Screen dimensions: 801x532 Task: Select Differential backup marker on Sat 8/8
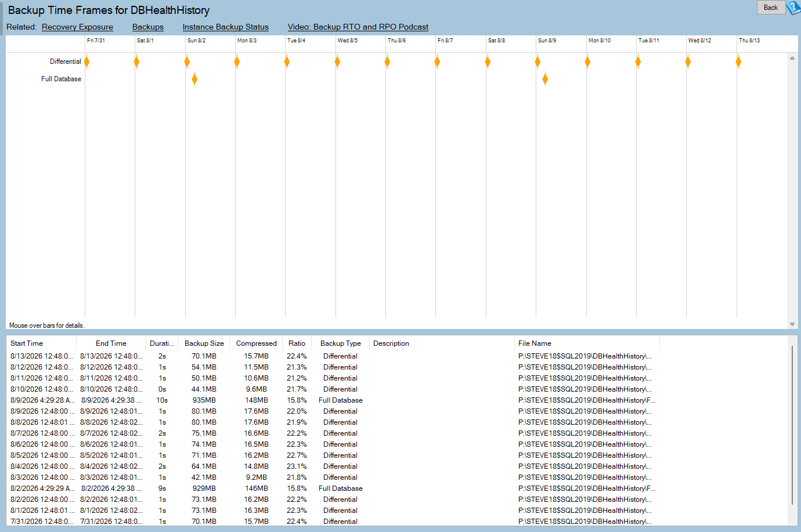[488, 61]
